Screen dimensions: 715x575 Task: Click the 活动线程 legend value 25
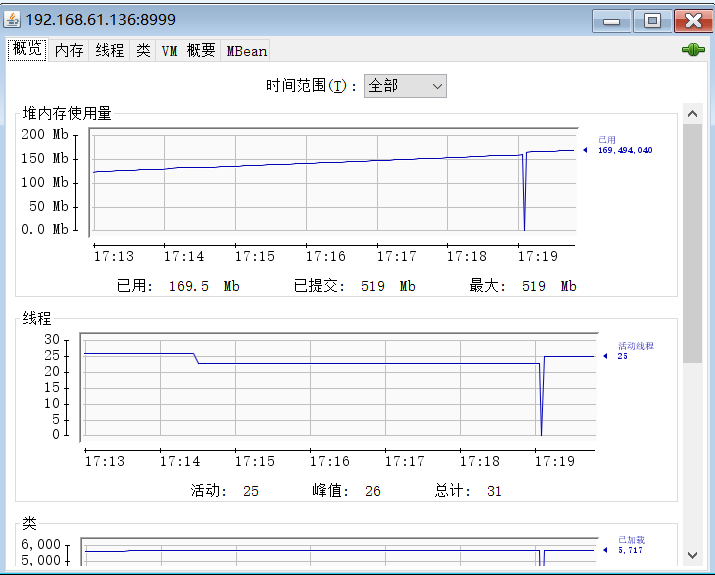tap(622, 356)
